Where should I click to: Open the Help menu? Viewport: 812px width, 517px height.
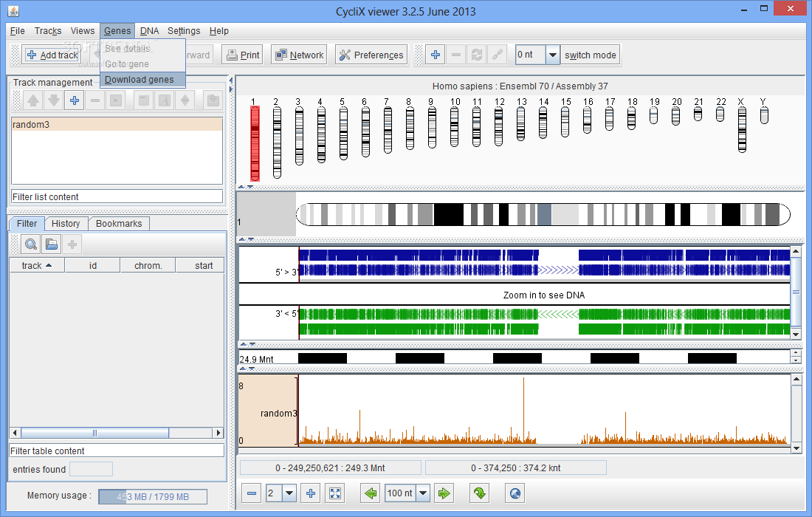coord(219,31)
